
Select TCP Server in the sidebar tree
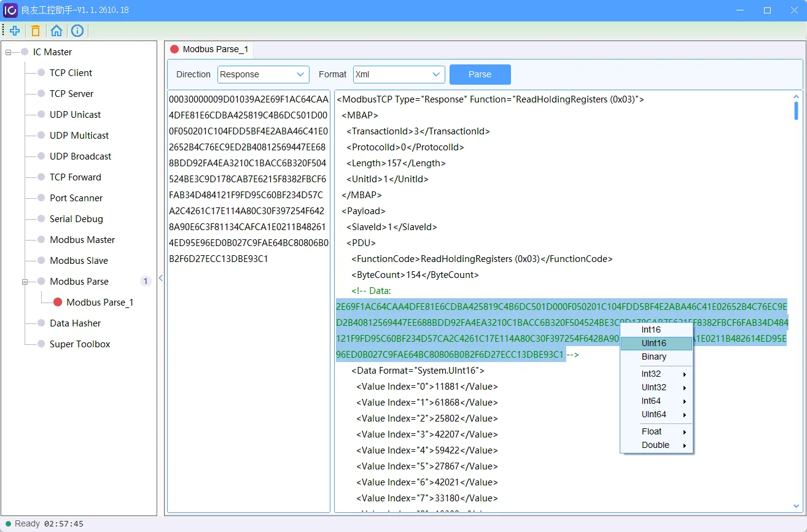71,94
